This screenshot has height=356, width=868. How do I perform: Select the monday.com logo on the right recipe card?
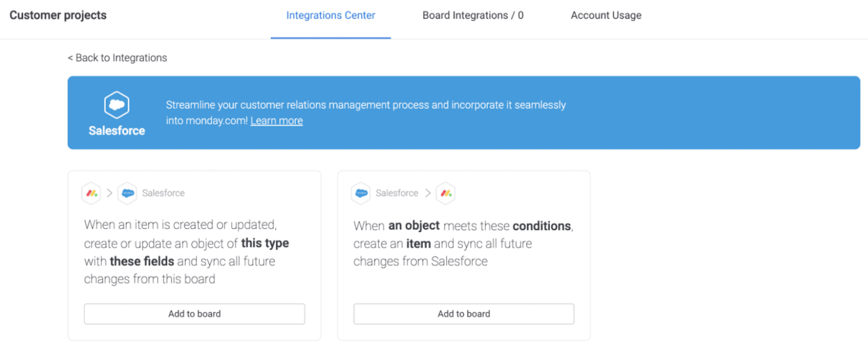(445, 193)
